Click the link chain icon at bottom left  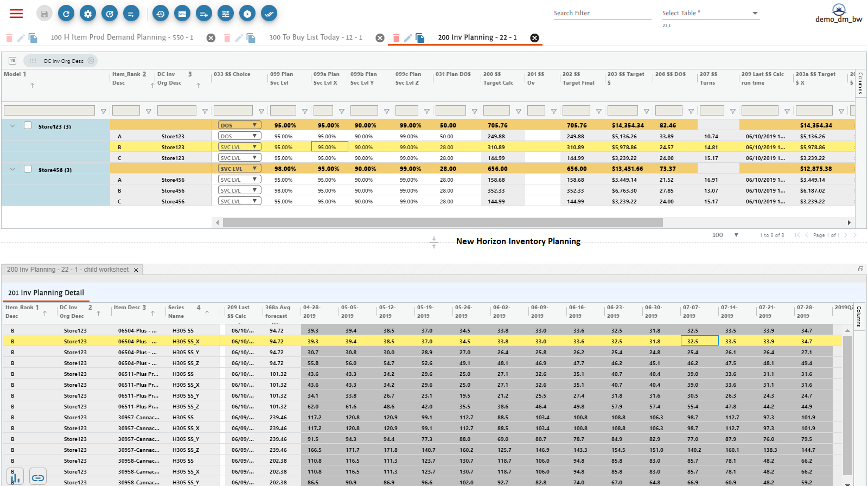38,477
